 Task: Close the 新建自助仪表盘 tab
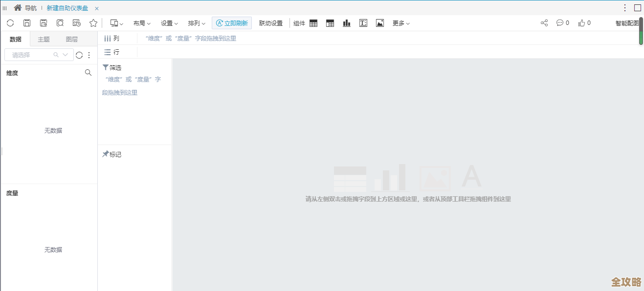(x=96, y=8)
